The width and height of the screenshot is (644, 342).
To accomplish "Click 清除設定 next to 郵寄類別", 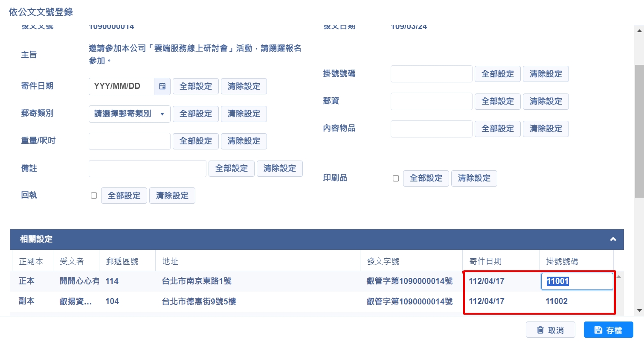I will (x=244, y=114).
